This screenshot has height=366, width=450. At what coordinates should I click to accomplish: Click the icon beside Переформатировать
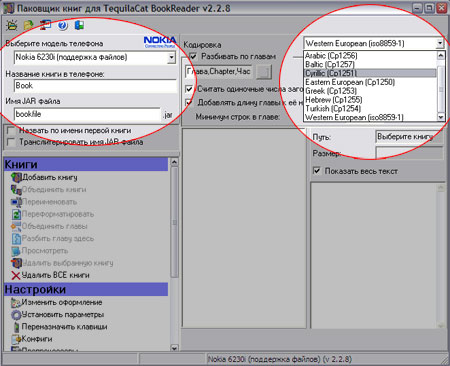tap(16, 214)
